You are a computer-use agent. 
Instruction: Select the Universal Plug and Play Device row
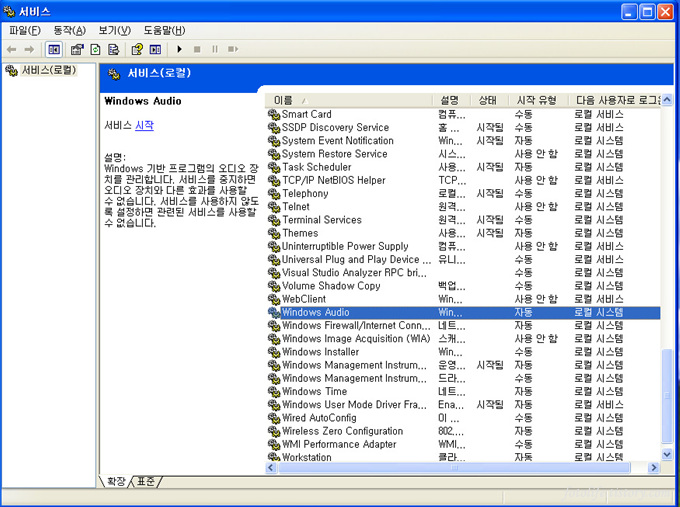(x=463, y=260)
